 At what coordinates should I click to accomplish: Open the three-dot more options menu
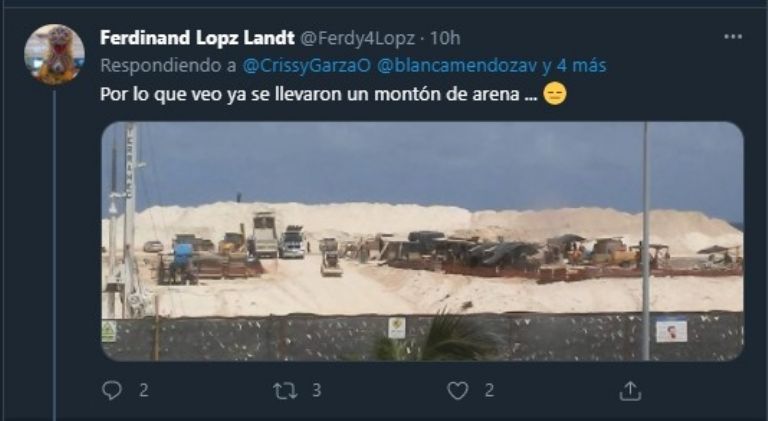[733, 37]
